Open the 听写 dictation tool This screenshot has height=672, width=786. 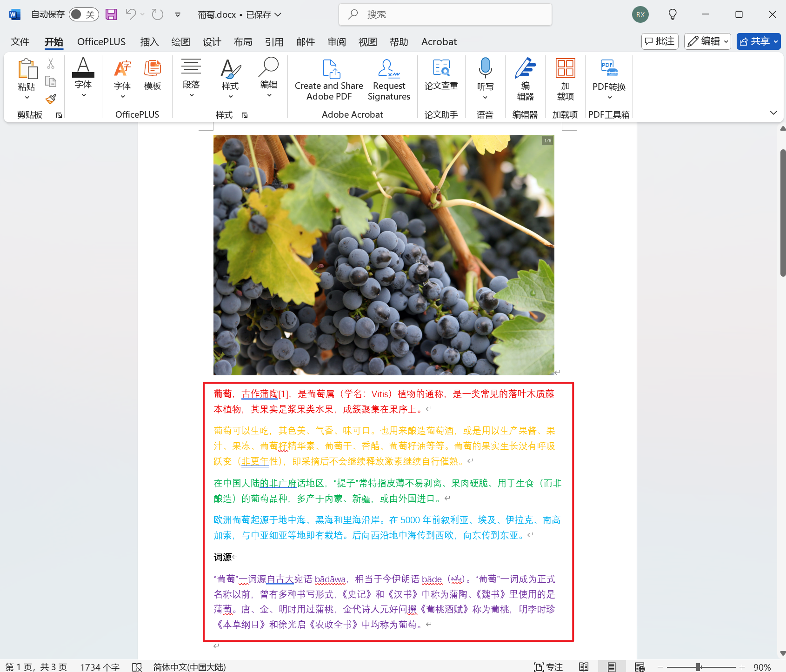coord(485,77)
